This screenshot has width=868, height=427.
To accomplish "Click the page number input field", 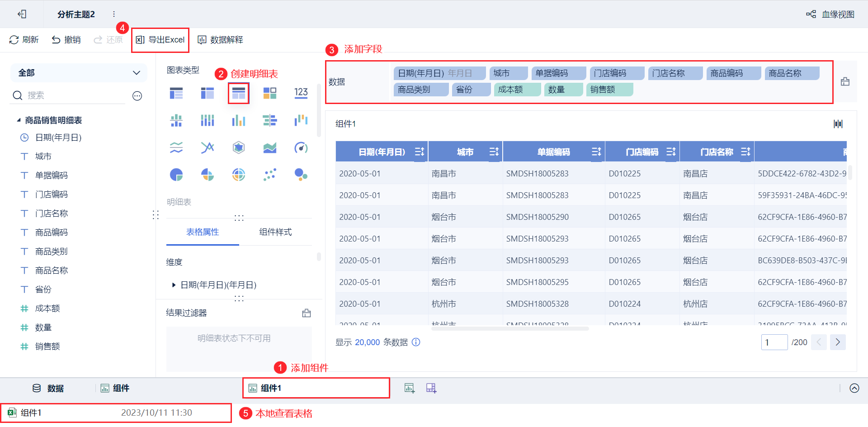I will pyautogui.click(x=774, y=342).
